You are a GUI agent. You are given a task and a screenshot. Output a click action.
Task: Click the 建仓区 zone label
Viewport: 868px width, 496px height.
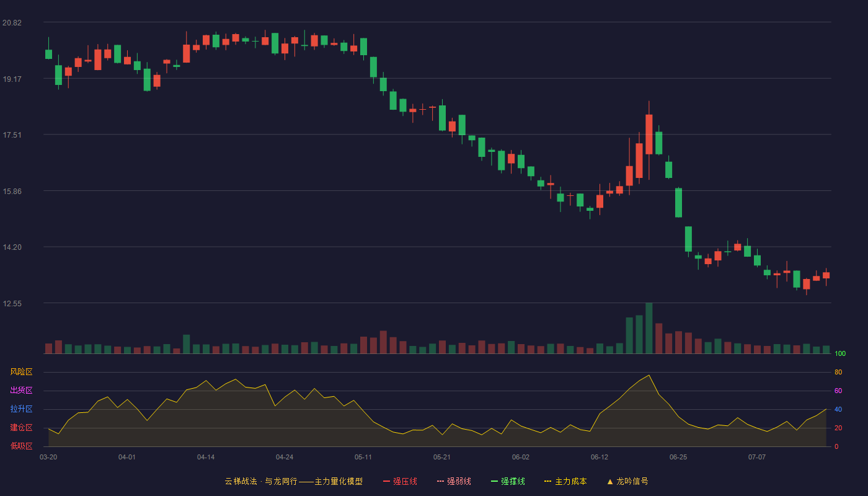[x=21, y=428]
